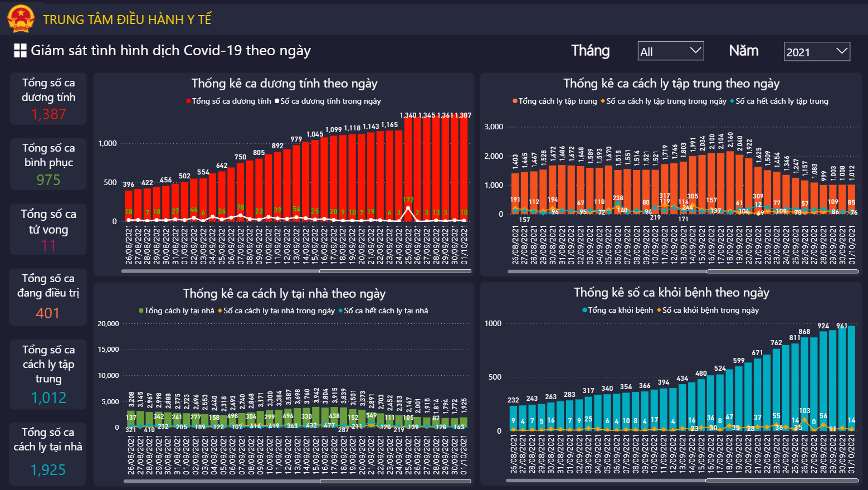
Task: Open the Năm dropdown showing 2021
Action: [816, 52]
